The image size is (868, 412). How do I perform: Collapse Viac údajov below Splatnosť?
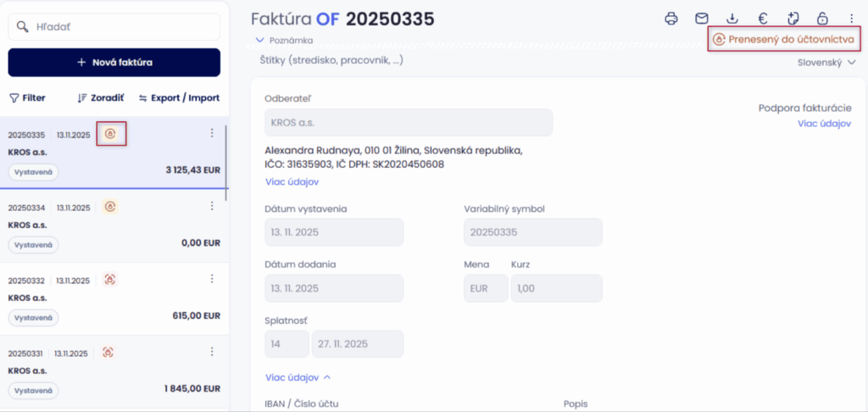[x=298, y=377]
